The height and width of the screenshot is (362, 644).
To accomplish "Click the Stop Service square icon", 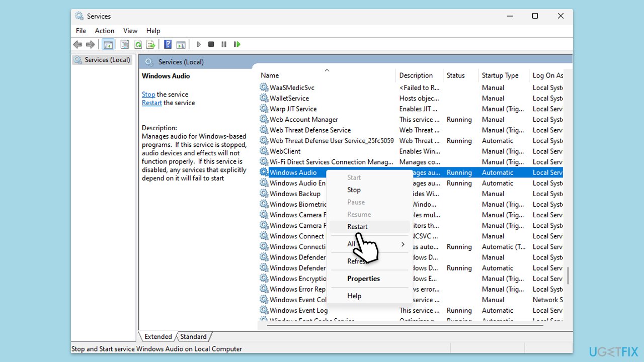I will (x=211, y=45).
